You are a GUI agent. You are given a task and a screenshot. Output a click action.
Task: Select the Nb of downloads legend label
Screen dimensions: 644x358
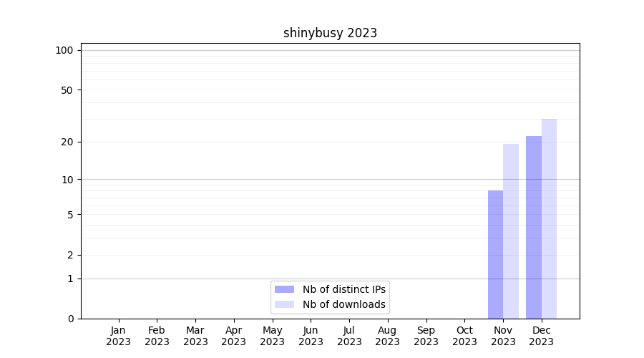point(343,304)
